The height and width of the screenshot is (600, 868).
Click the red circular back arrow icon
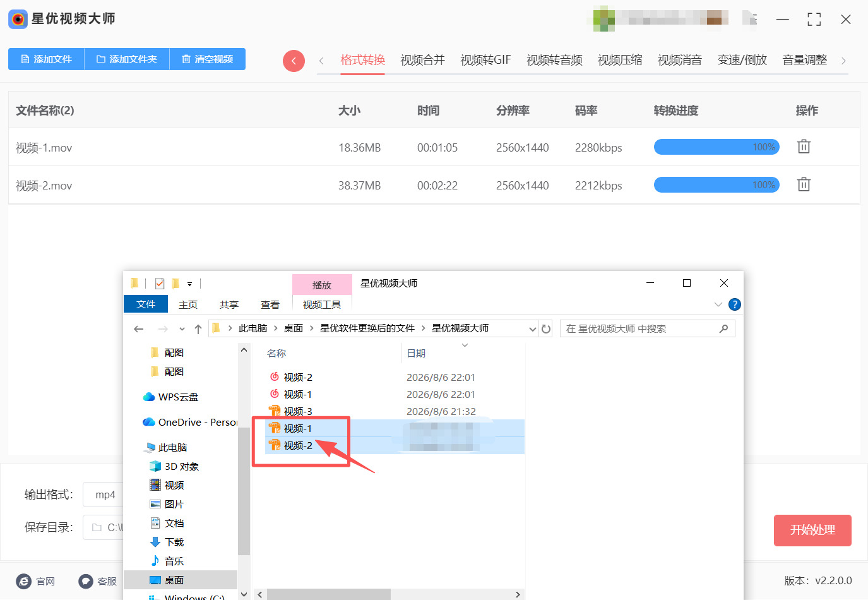[x=294, y=61]
